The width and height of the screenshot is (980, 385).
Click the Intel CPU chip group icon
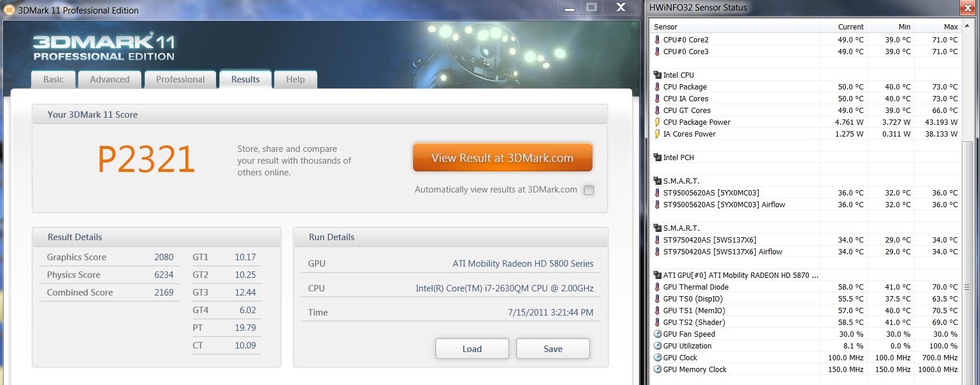[657, 75]
